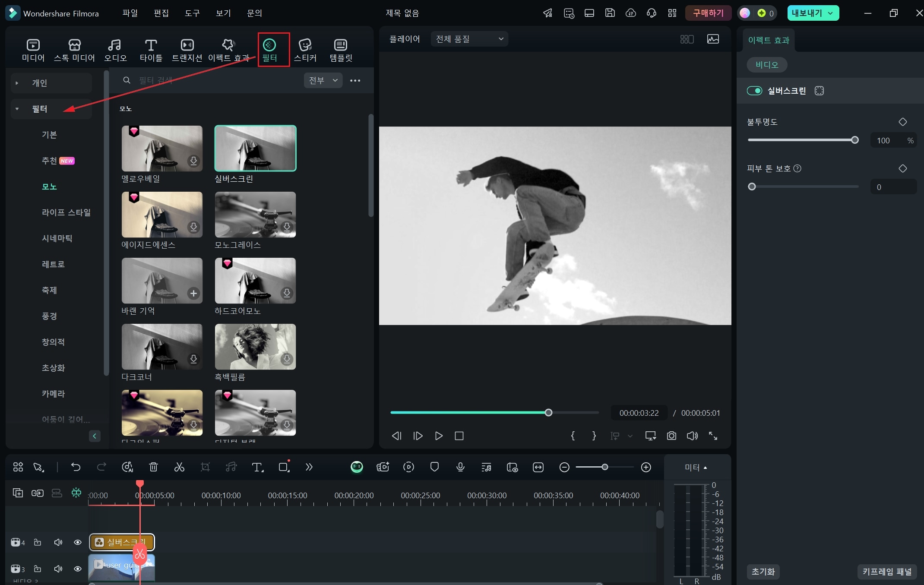Viewport: 924px width, 585px height.
Task: Mute track 3 speaker icon
Action: [x=58, y=569]
